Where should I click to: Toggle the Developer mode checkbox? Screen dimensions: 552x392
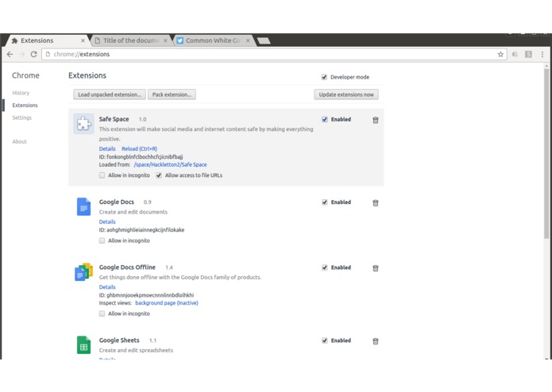click(324, 77)
